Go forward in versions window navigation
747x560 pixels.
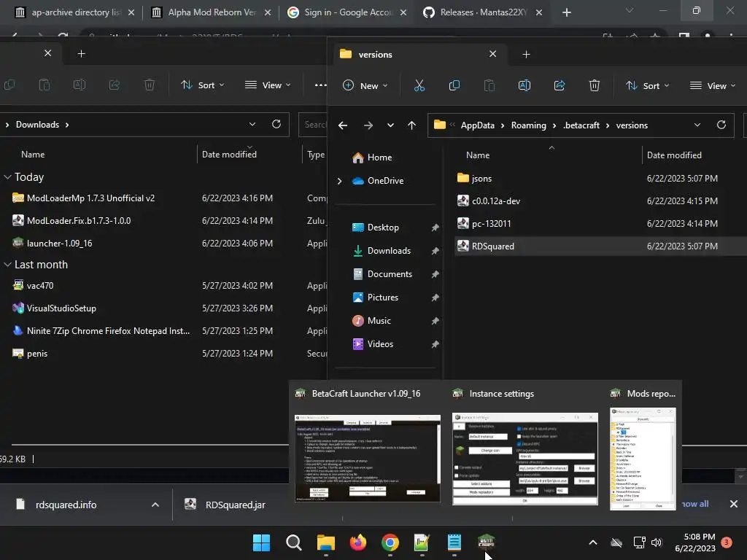(368, 125)
